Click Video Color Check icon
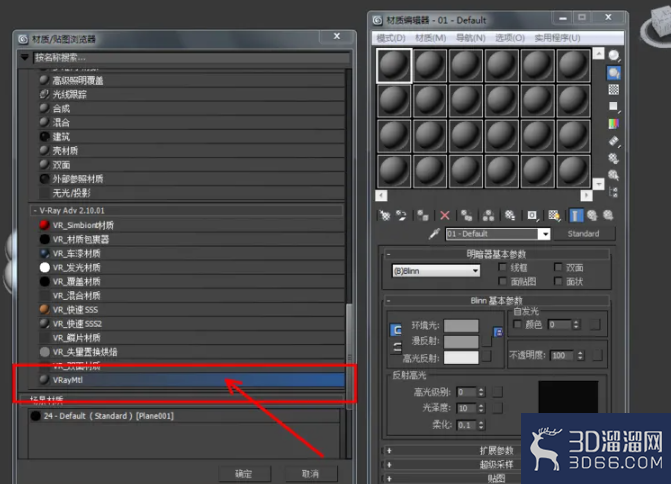The image size is (671, 484). [614, 124]
